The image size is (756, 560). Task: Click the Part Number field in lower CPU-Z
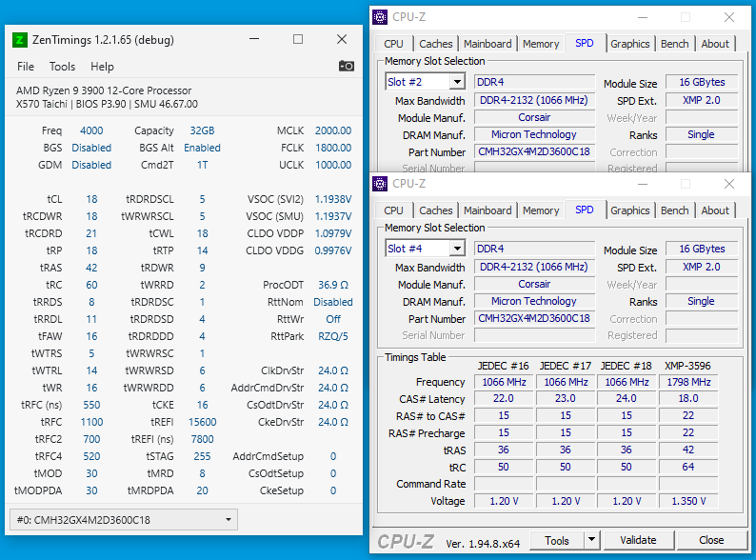click(533, 318)
